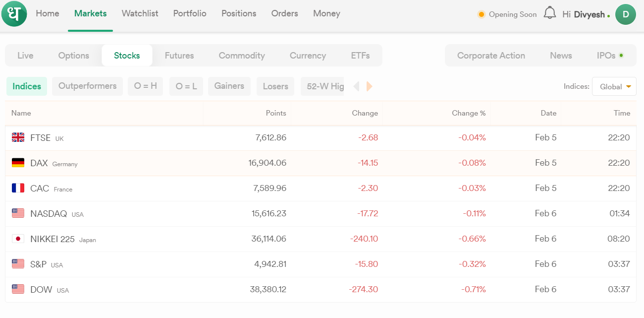Screen dimensions: 644x318
Task: Sort by the Change % column header
Action: coord(469,113)
